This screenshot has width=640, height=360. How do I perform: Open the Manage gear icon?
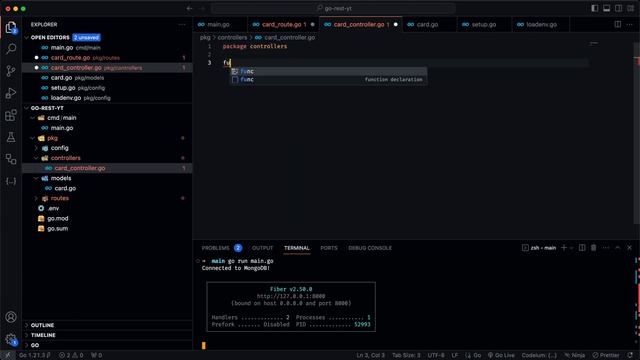pyautogui.click(x=11, y=339)
